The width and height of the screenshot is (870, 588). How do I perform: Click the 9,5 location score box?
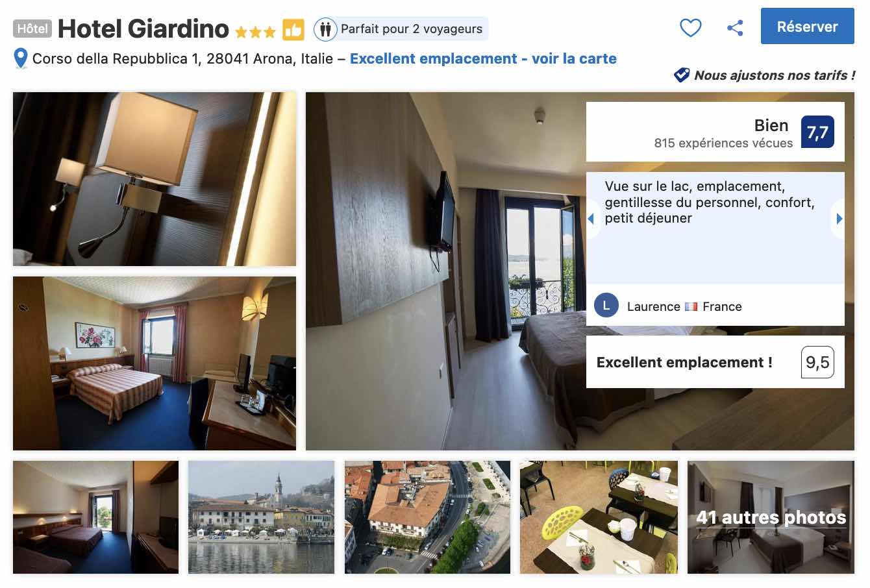tap(817, 362)
